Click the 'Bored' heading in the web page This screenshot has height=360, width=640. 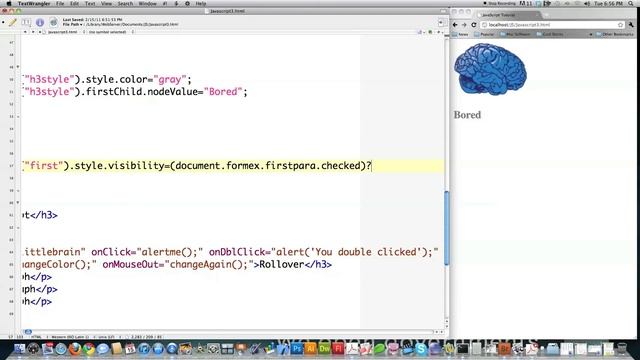pyautogui.click(x=467, y=115)
